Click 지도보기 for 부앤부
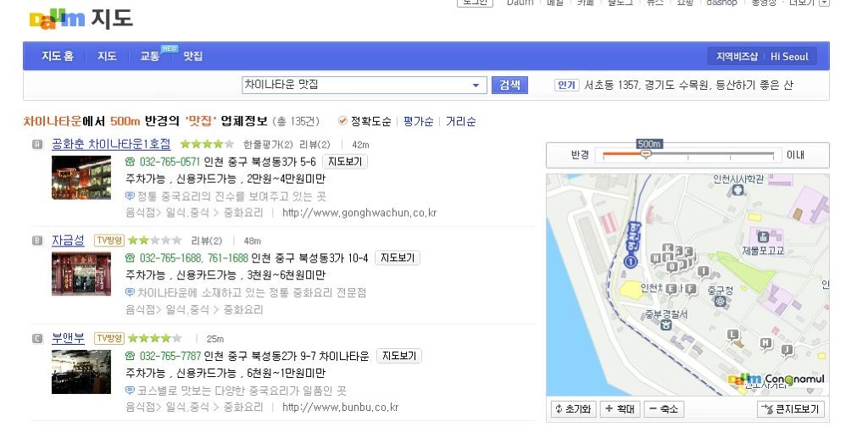 pos(399,356)
